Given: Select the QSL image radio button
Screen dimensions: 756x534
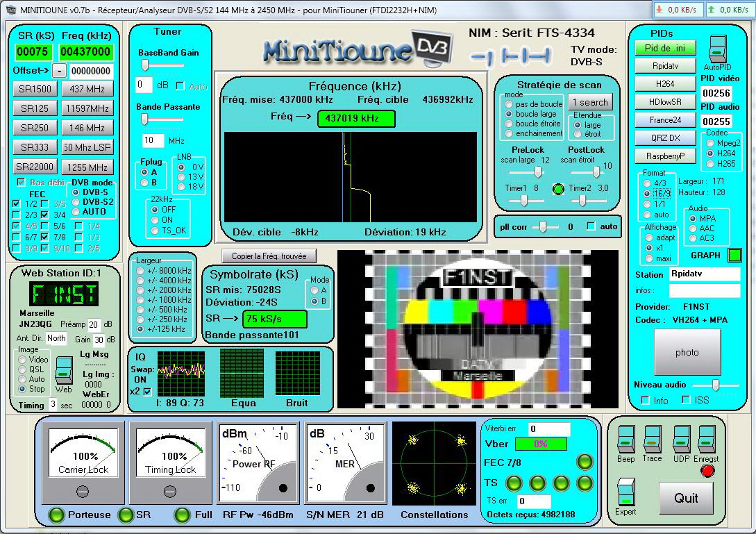Looking at the screenshot, I should coord(22,369).
